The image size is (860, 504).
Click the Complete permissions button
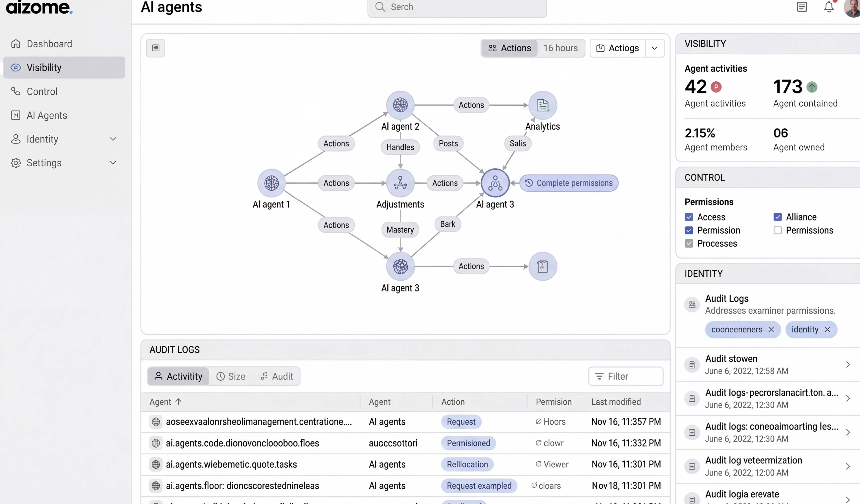click(x=569, y=183)
